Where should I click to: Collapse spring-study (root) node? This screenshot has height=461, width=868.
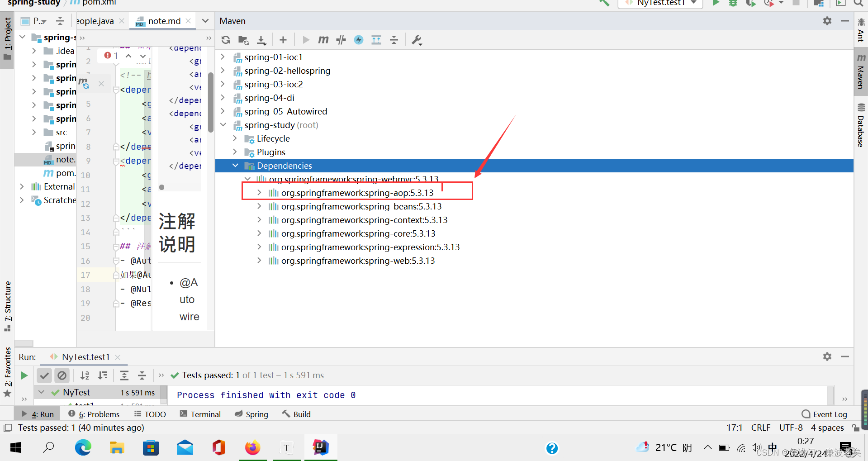click(223, 125)
